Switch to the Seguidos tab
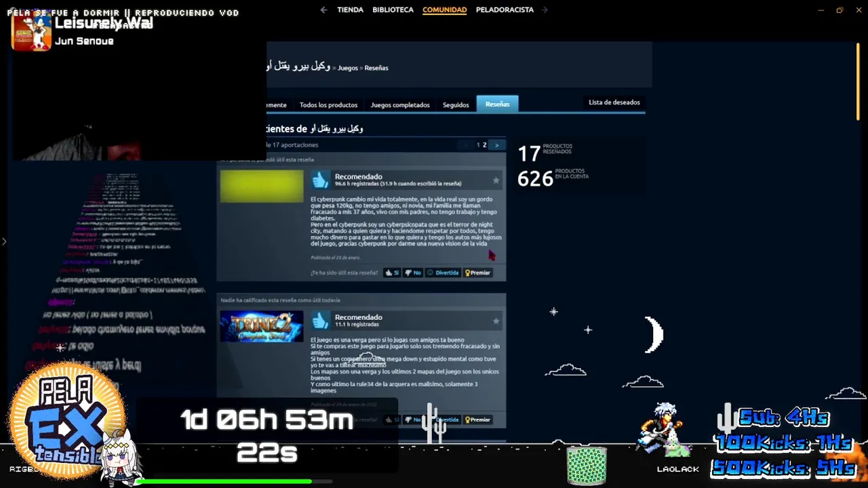868x488 pixels. click(456, 105)
